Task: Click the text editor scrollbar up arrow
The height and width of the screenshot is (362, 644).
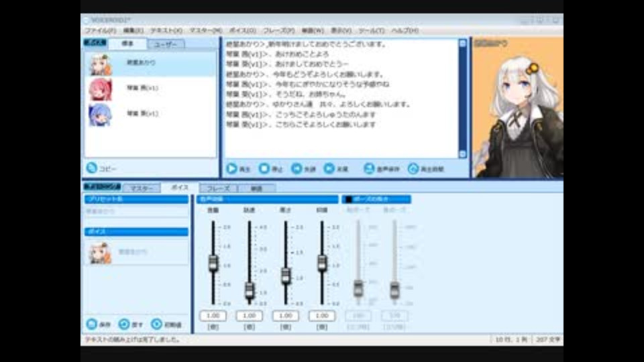Action: point(462,43)
